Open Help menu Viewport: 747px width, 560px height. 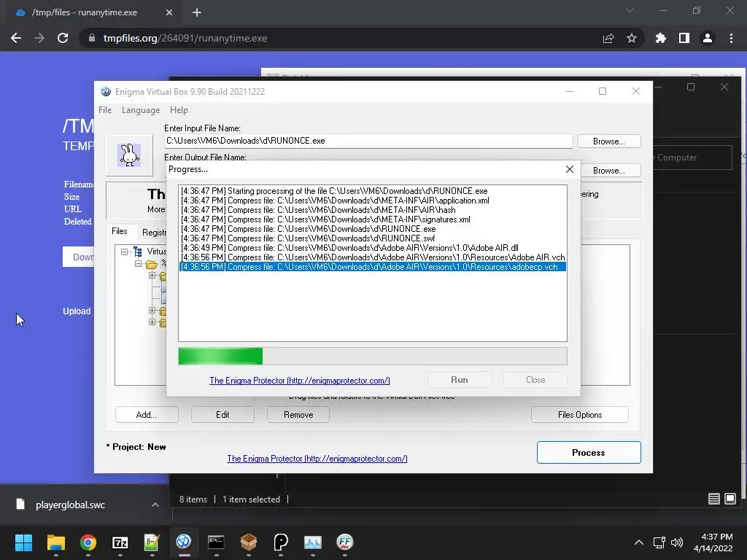(x=179, y=110)
